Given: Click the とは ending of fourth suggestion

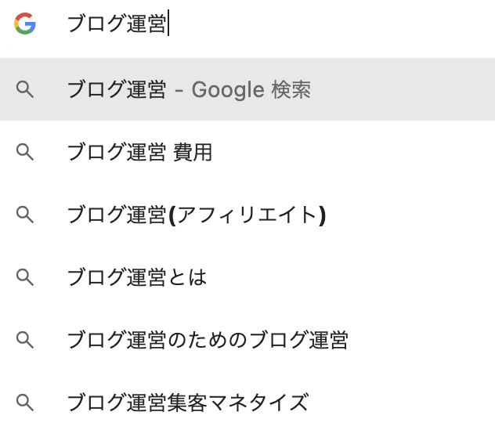Looking at the screenshot, I should [187, 278].
